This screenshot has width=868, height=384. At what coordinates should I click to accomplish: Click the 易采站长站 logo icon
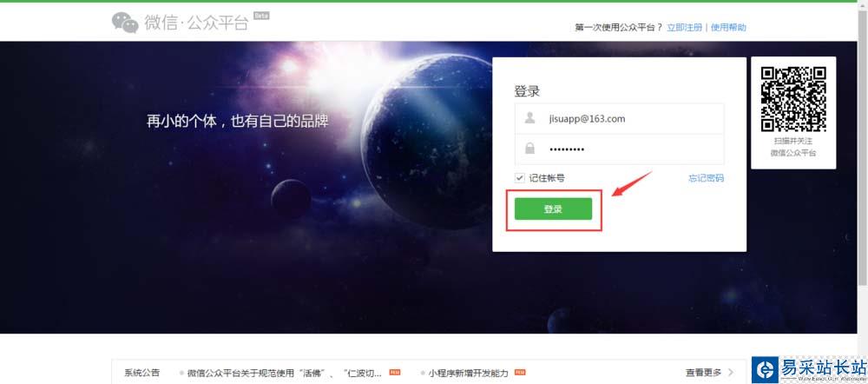coord(767,369)
